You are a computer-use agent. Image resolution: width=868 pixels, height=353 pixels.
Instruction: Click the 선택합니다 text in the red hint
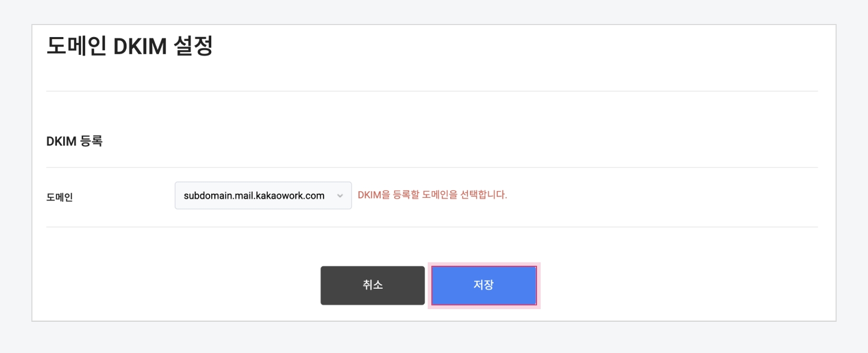coord(483,195)
